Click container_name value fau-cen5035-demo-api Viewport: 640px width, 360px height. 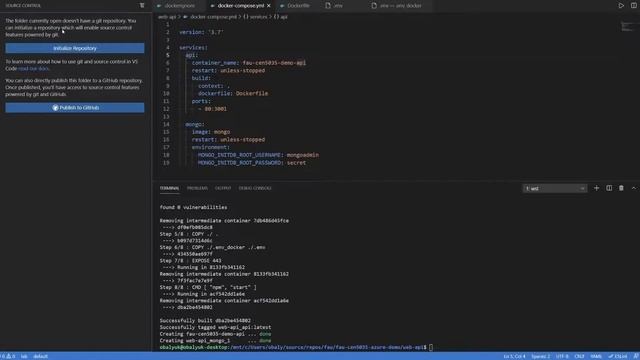274,63
